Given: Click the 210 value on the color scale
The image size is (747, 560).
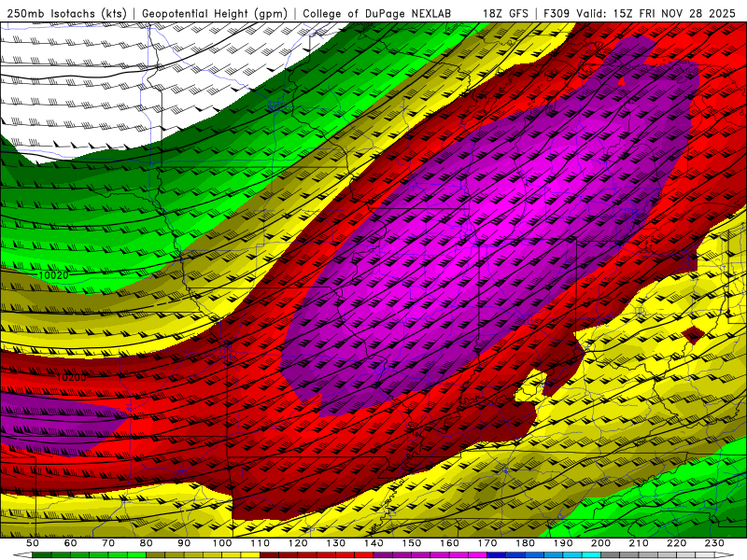Looking at the screenshot, I should click(639, 543).
